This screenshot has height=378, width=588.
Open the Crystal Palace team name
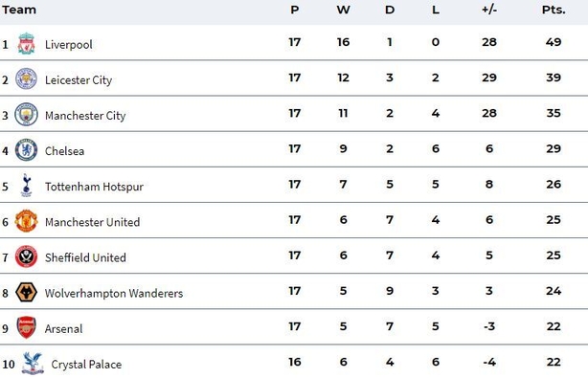(x=86, y=365)
